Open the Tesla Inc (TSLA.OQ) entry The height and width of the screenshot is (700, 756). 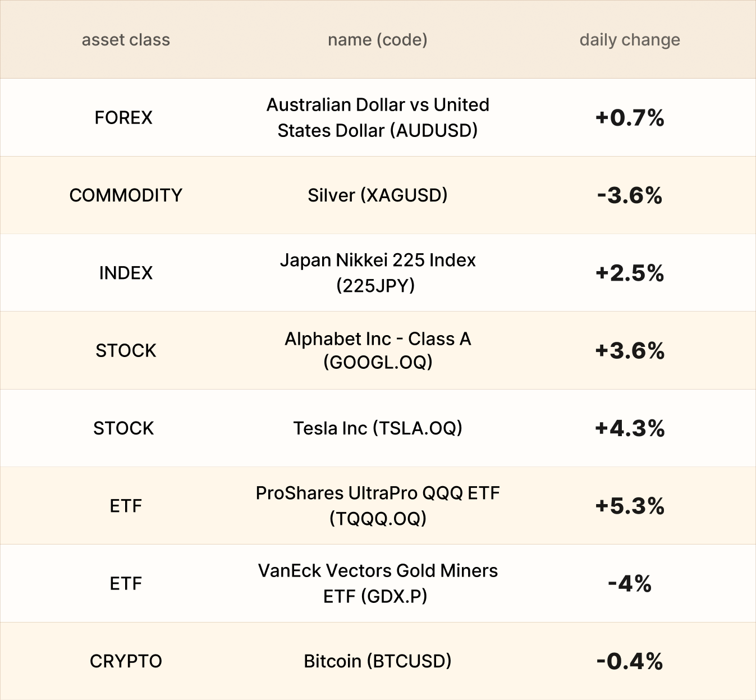[377, 428]
